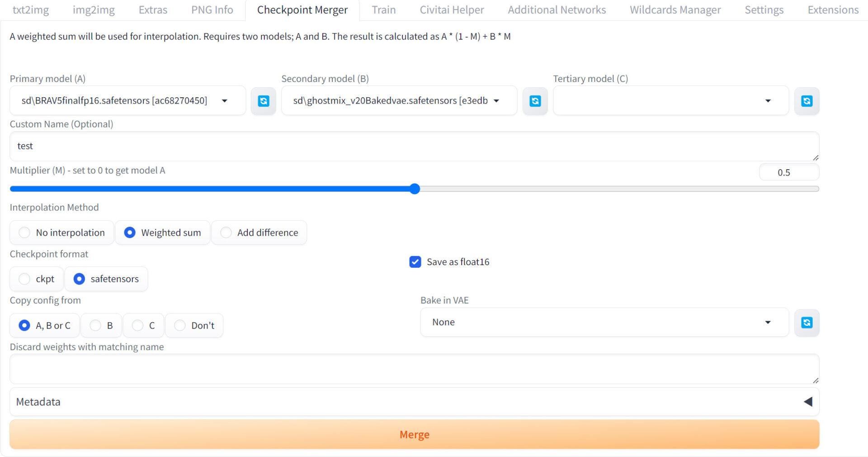The height and width of the screenshot is (457, 868).
Task: Switch to the Train tab
Action: coord(383,10)
